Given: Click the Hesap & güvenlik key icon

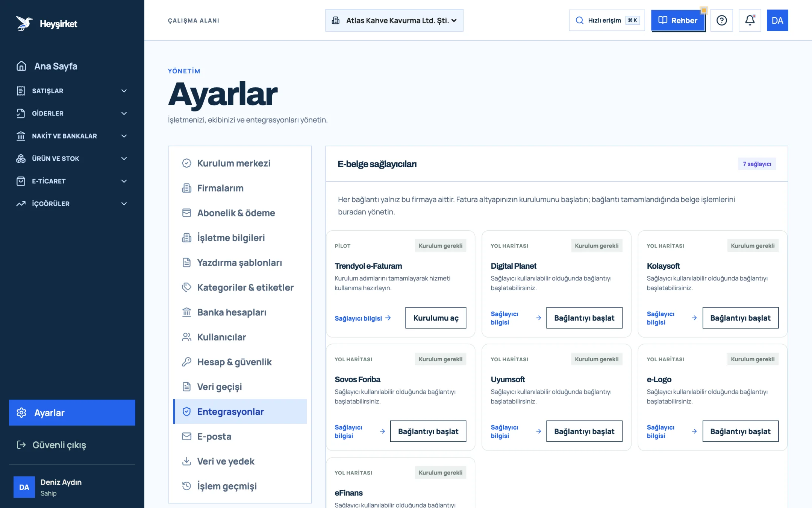Looking at the screenshot, I should click(x=186, y=362).
